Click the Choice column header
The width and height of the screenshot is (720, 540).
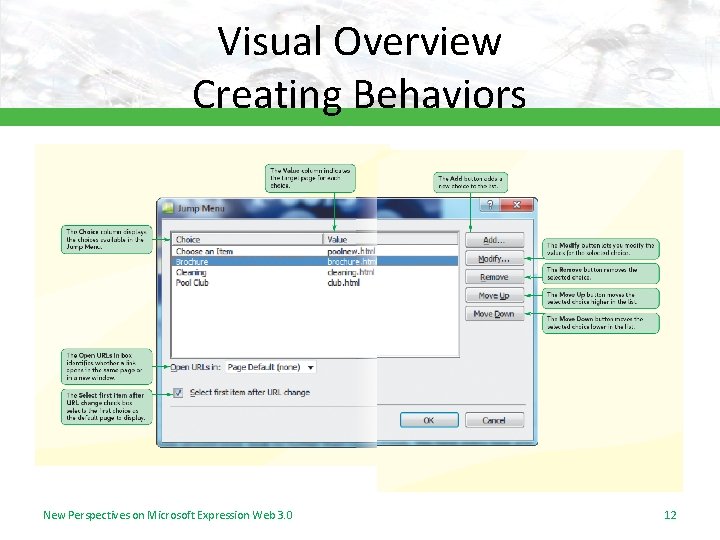248,239
